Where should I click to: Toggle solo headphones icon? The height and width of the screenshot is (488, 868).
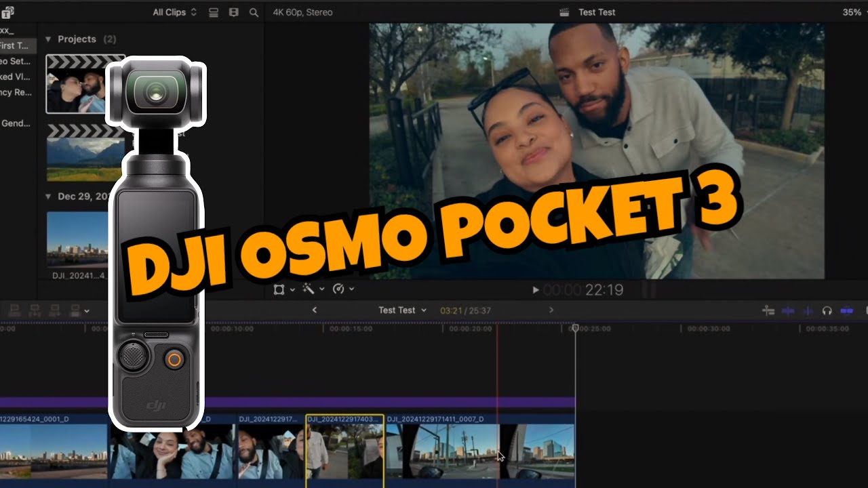(x=827, y=310)
